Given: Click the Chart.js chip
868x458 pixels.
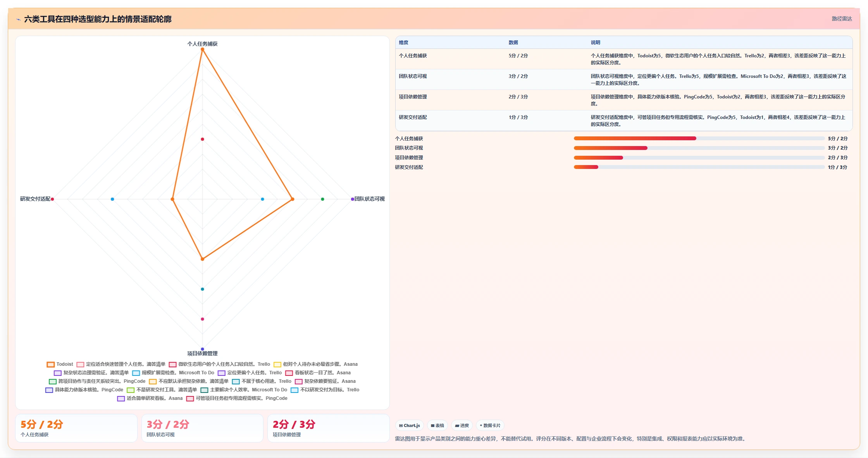Looking at the screenshot, I should tap(410, 425).
